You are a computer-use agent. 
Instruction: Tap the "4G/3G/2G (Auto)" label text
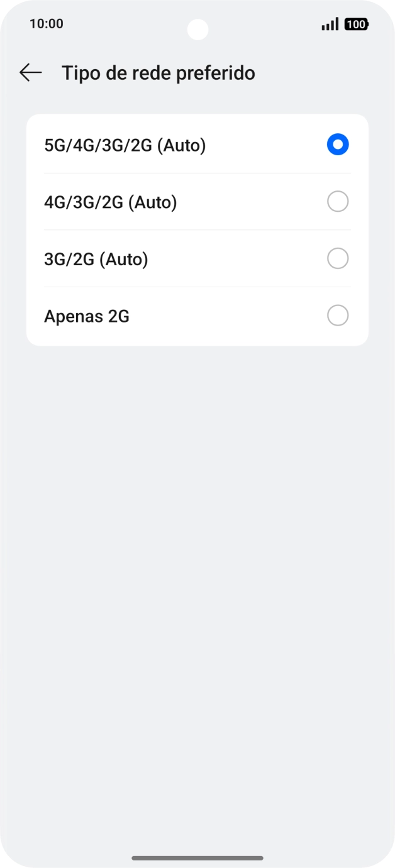coord(111,202)
